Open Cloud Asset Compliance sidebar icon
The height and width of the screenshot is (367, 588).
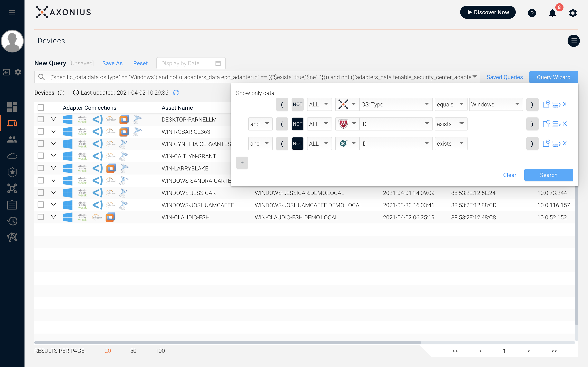(x=12, y=156)
